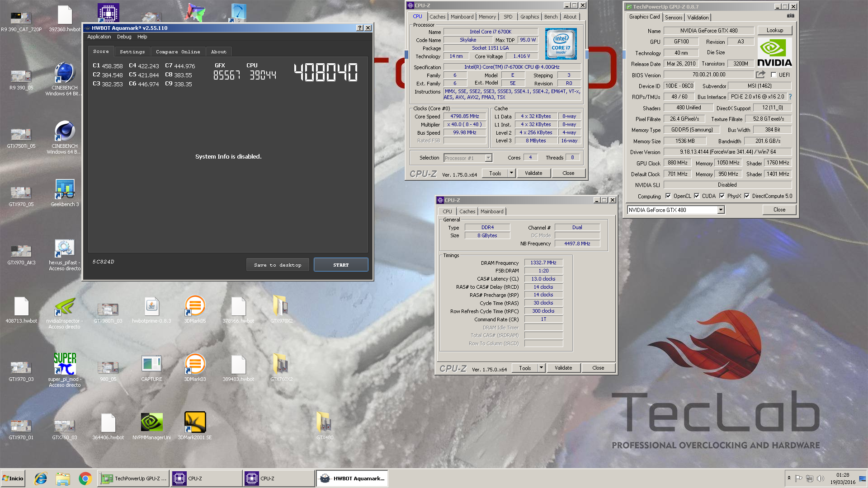This screenshot has width=868, height=488.
Task: Open the Application menu in Aquamark
Action: coord(99,37)
